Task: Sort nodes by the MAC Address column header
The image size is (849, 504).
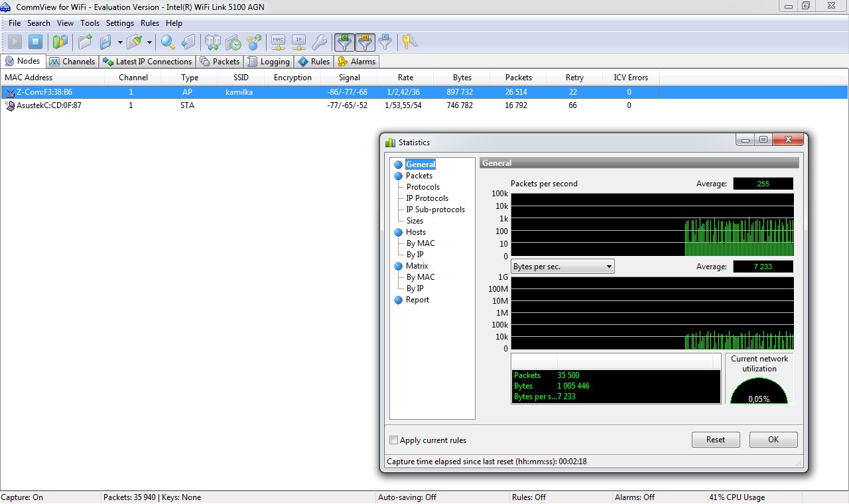Action: [52, 78]
